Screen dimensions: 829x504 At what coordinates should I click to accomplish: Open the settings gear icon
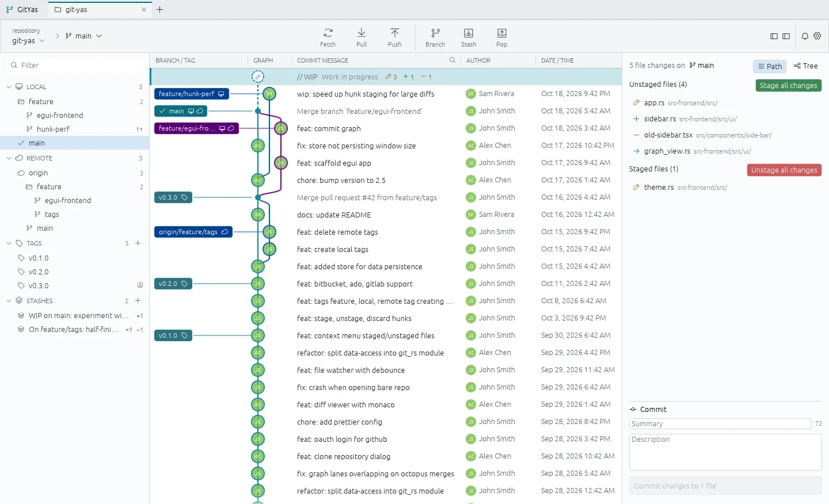click(817, 36)
